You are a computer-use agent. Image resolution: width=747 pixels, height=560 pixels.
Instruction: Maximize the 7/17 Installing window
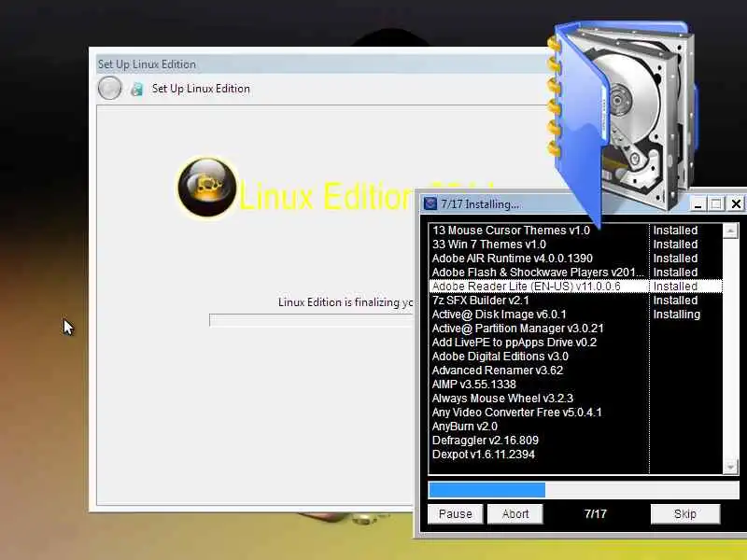pyautogui.click(x=716, y=204)
